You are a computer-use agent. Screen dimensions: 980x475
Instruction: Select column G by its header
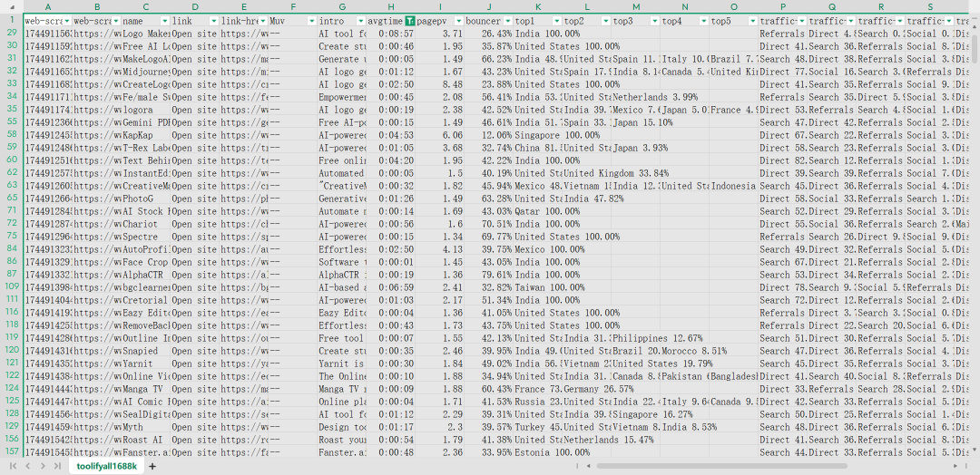click(341, 8)
